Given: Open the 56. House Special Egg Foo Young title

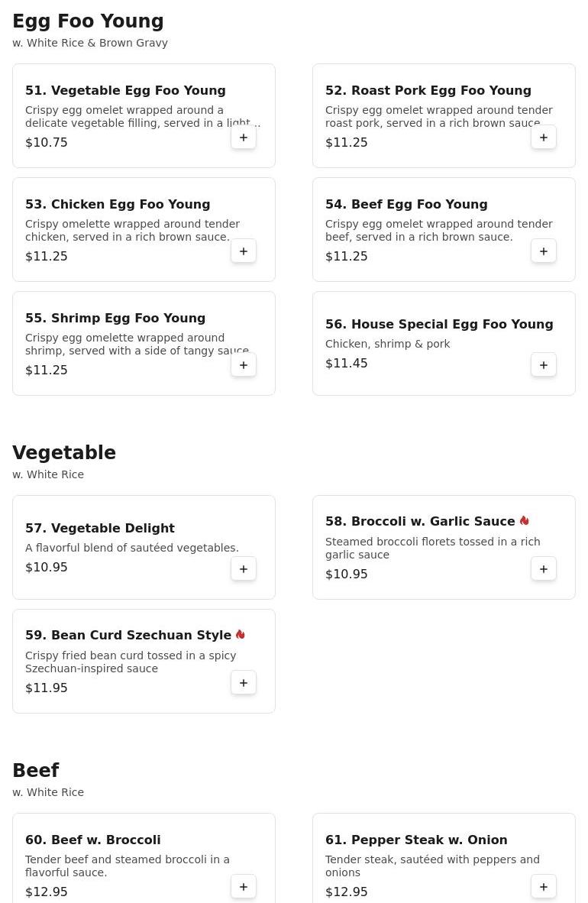Looking at the screenshot, I should click(x=439, y=325).
